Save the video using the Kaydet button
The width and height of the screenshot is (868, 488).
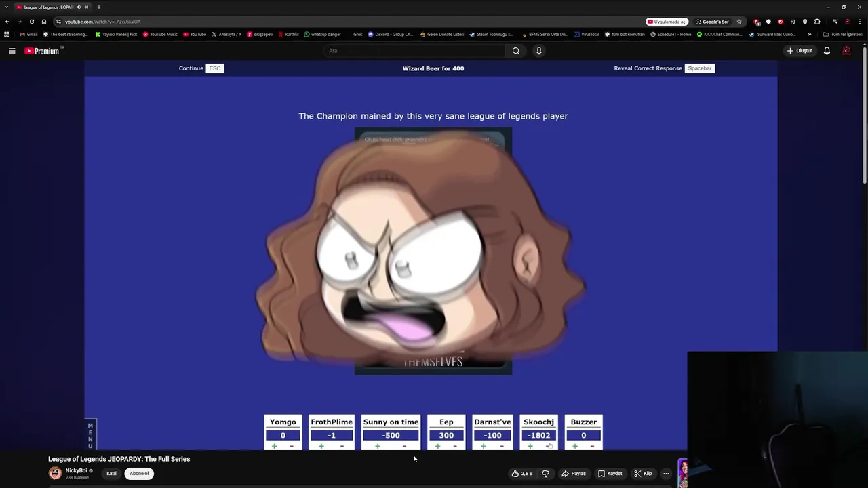pyautogui.click(x=610, y=474)
